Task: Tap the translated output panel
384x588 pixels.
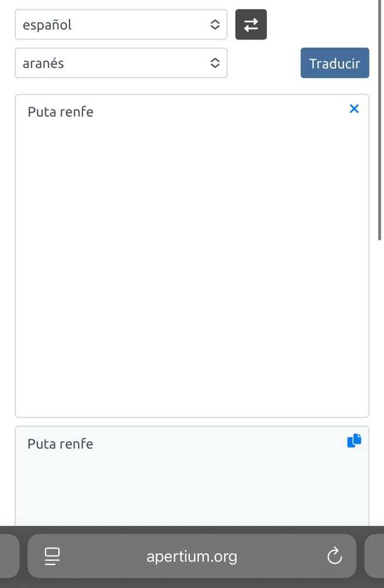Action: coord(176,476)
